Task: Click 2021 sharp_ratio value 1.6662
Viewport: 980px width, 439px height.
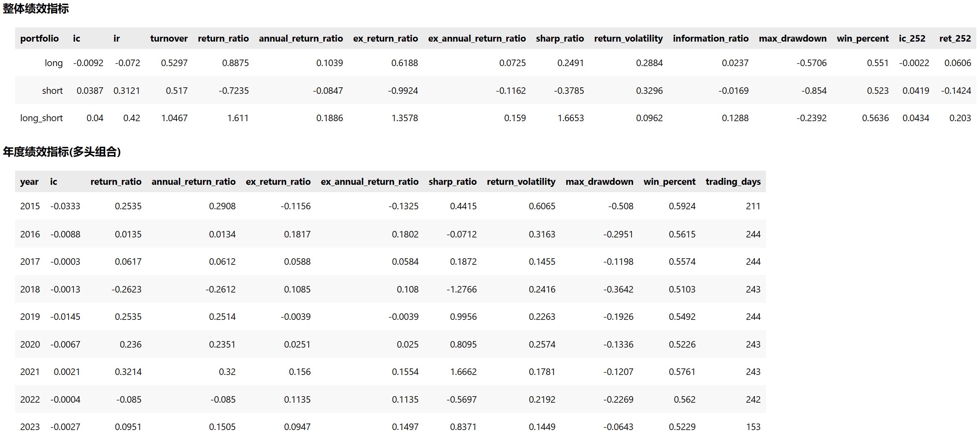Action: [464, 372]
